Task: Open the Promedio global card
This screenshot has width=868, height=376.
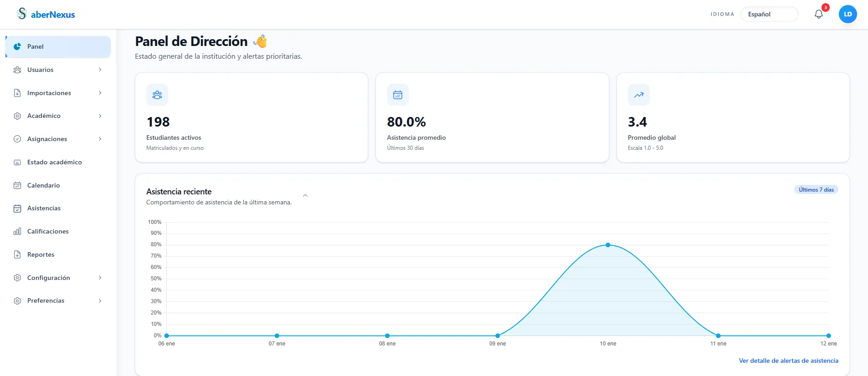Action: 733,117
